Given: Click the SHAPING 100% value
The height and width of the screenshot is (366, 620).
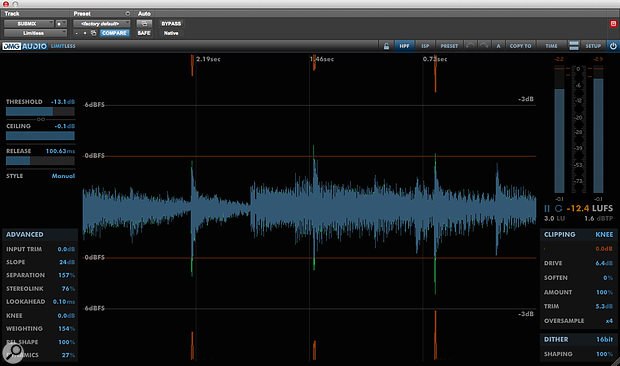Looking at the screenshot, I should (605, 354).
